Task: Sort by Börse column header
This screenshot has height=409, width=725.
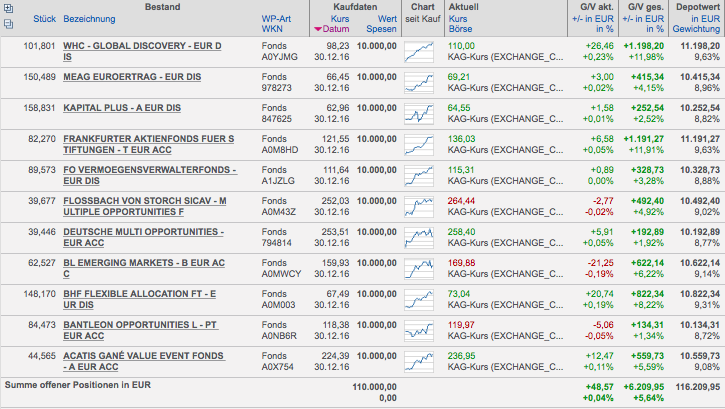Action: pyautogui.click(x=460, y=29)
